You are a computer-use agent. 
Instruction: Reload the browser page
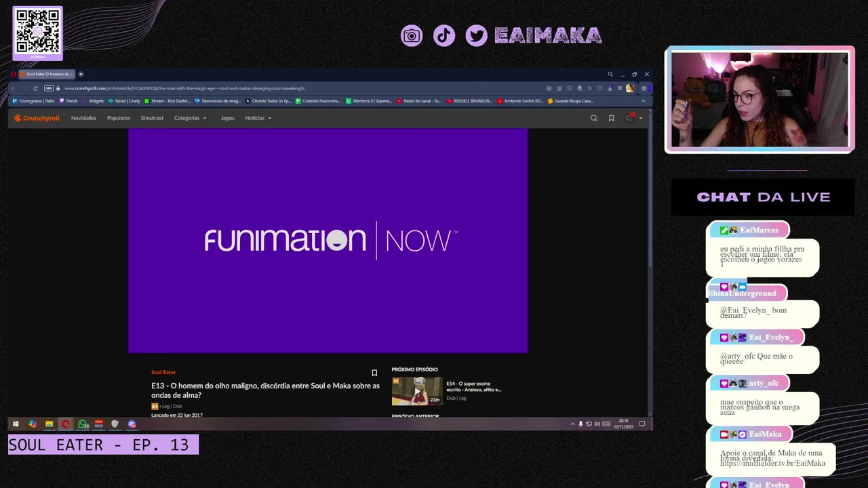point(35,88)
